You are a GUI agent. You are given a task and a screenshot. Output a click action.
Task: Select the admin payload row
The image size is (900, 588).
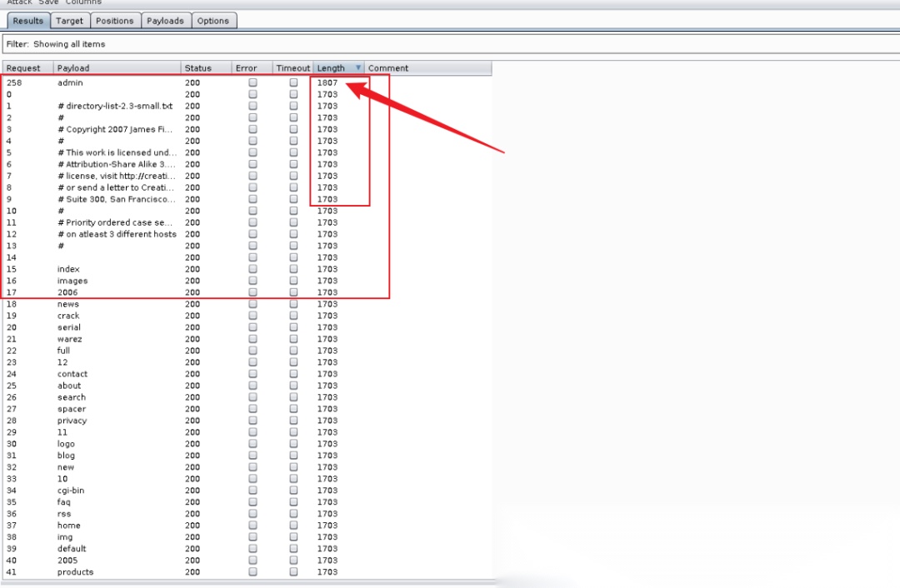247,82
